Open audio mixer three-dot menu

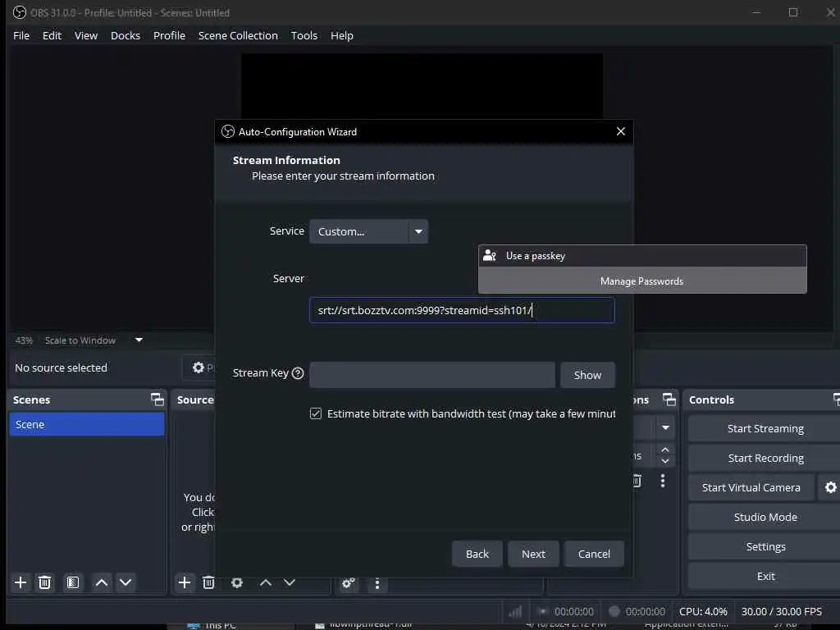(377, 583)
